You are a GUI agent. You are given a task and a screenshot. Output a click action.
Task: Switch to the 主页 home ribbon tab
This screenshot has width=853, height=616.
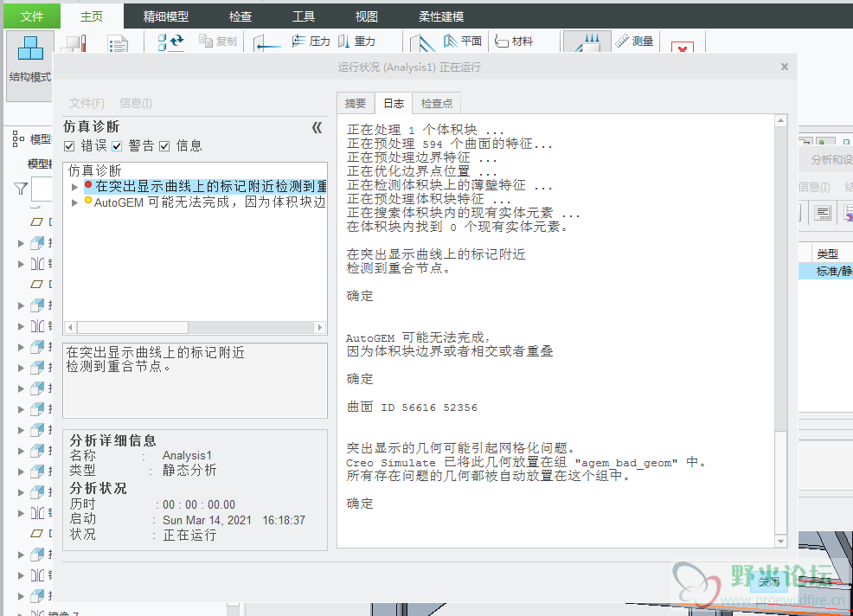92,16
